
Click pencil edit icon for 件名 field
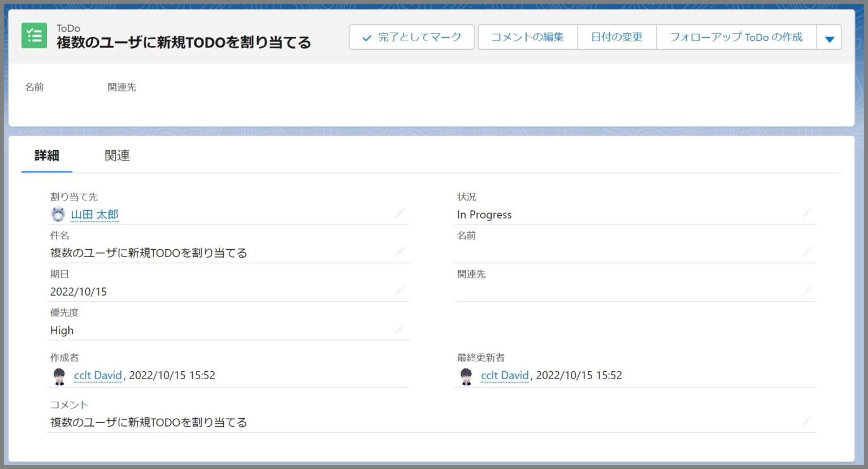click(x=400, y=252)
